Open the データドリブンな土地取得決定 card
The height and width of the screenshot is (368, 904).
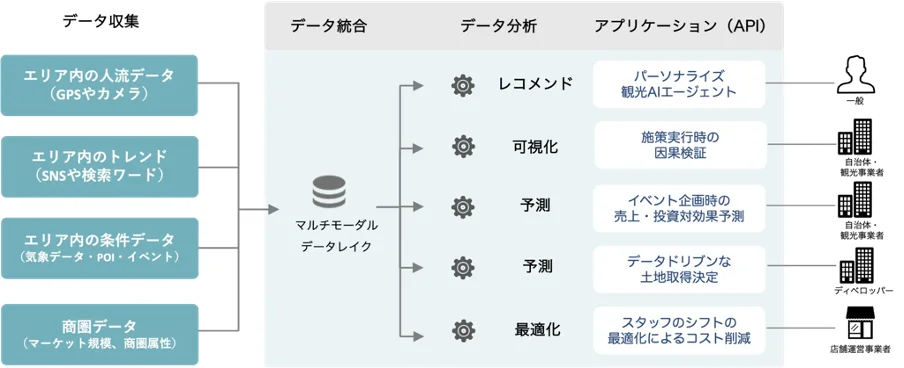click(679, 269)
